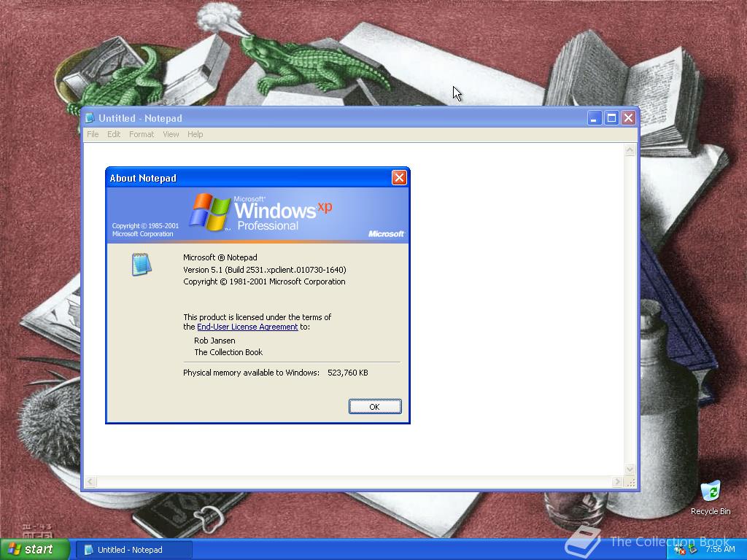Open the Format menu in Notepad

click(142, 134)
